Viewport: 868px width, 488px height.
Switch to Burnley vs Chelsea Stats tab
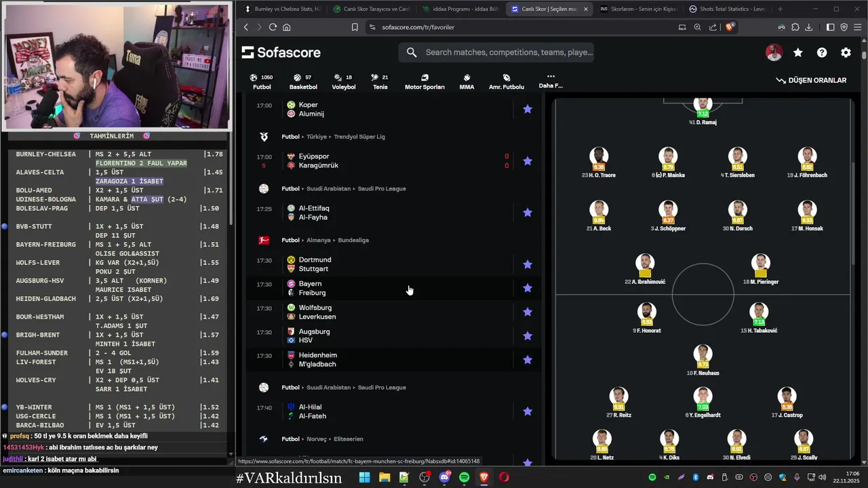coord(281,9)
